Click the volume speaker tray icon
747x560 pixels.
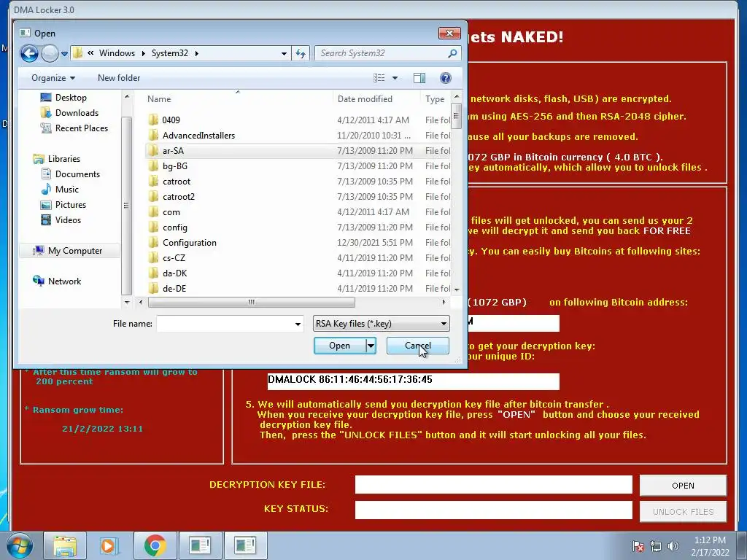[673, 546]
